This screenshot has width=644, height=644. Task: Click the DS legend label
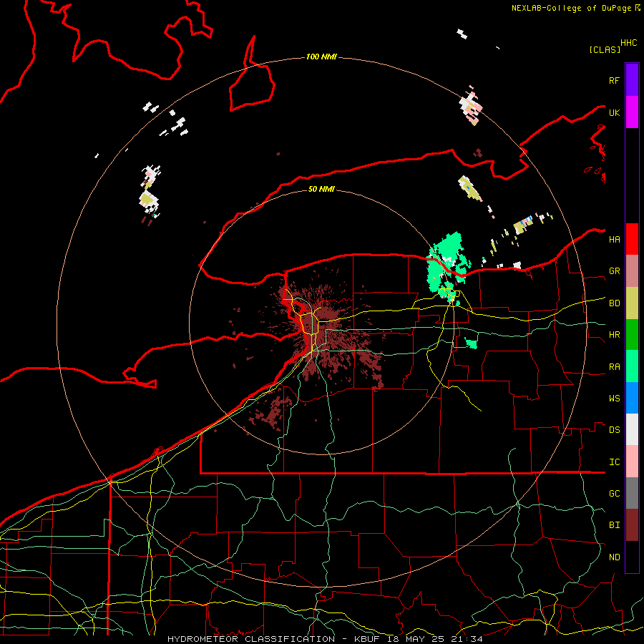614,429
